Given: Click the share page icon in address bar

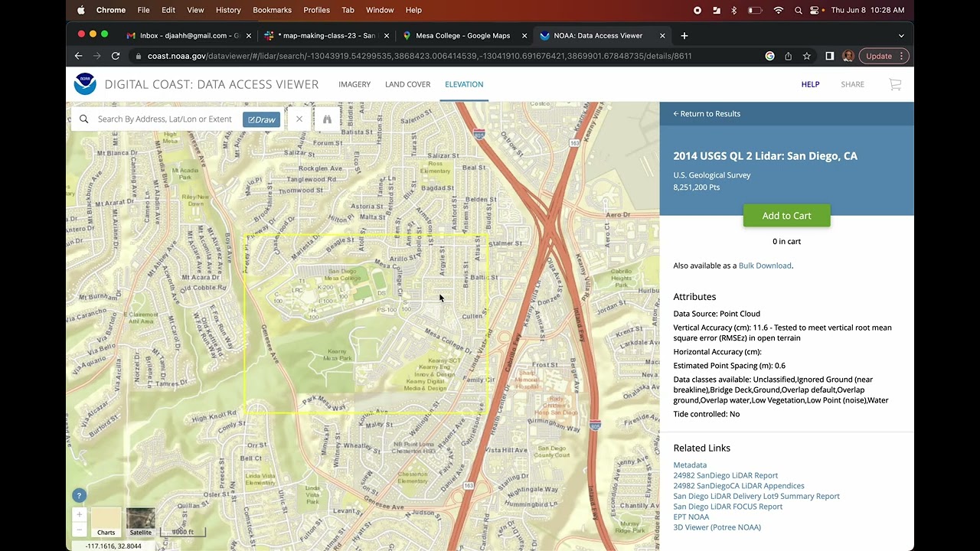Looking at the screenshot, I should 788,56.
